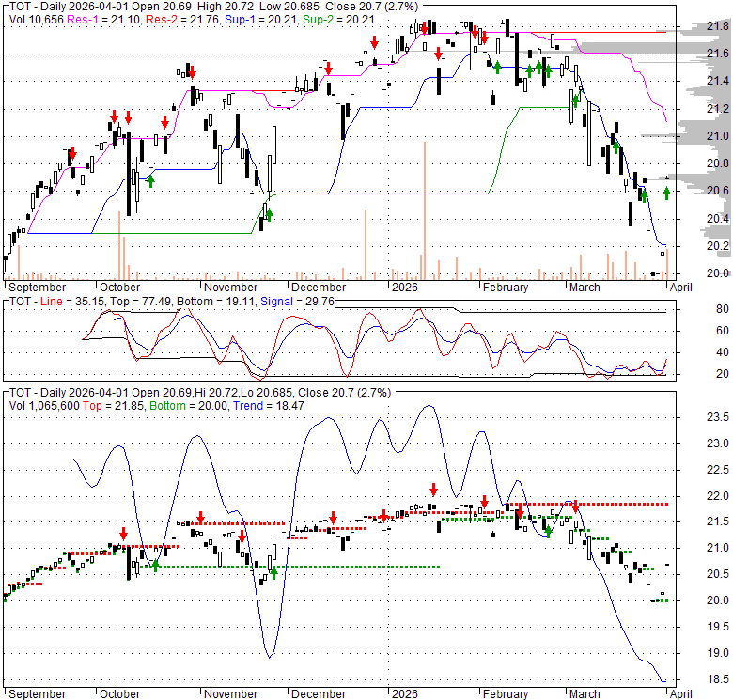
Task: Click the red sell arrow above January 2026 in bottom chart
Action: (x=433, y=490)
